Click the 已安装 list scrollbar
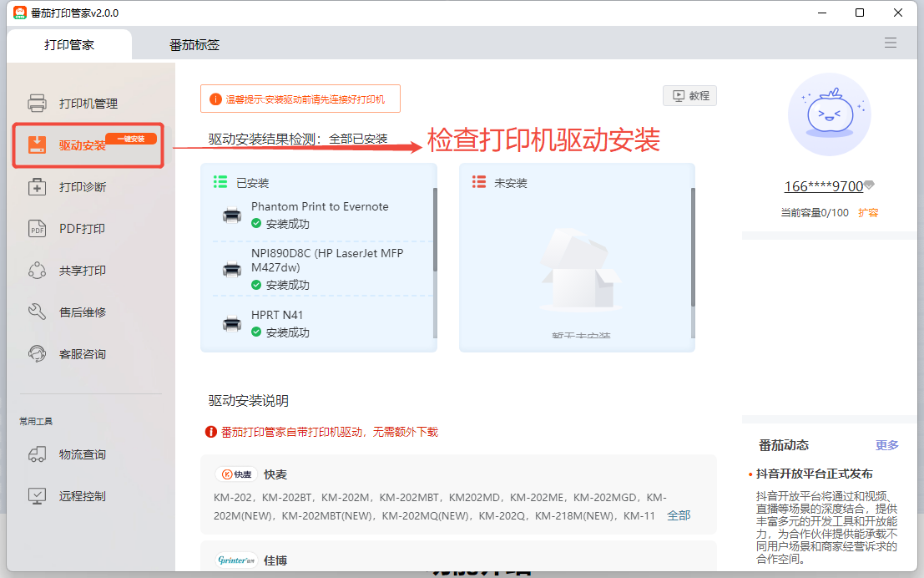The width and height of the screenshot is (924, 578). (x=435, y=230)
